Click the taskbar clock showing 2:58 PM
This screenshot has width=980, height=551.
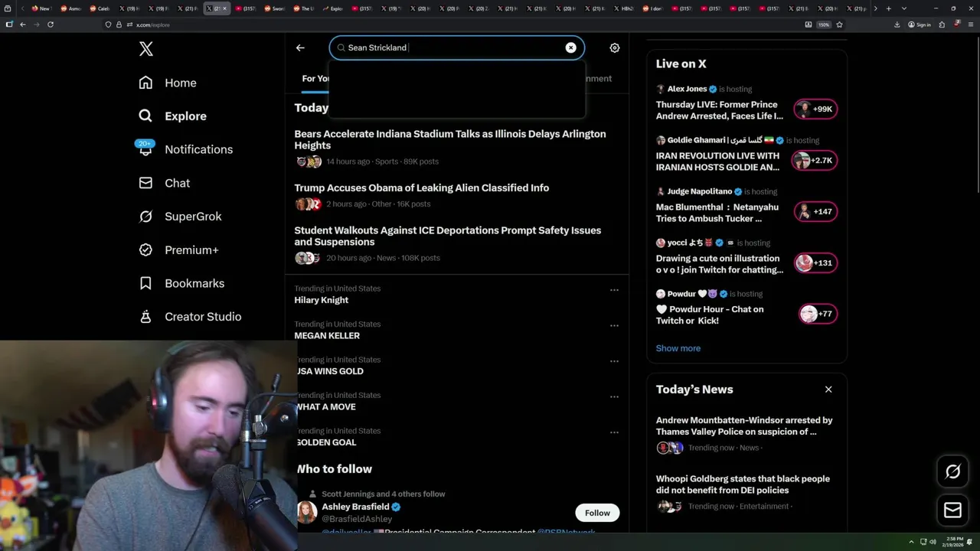tap(954, 542)
